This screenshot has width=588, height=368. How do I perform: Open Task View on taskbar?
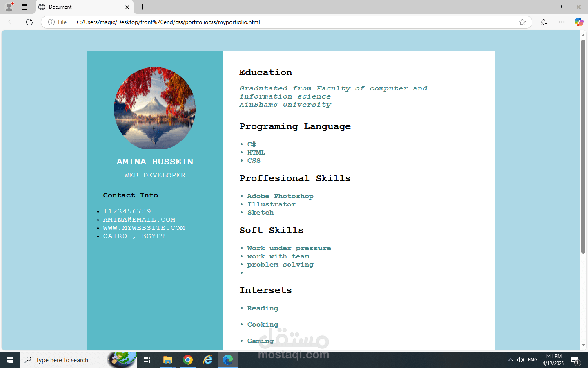147,360
